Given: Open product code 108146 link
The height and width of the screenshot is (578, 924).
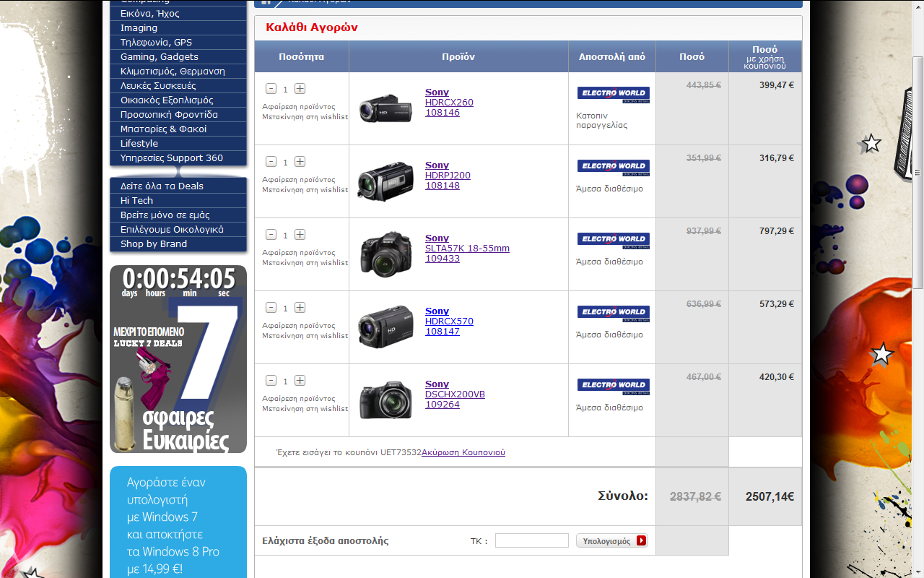Looking at the screenshot, I should (x=443, y=113).
